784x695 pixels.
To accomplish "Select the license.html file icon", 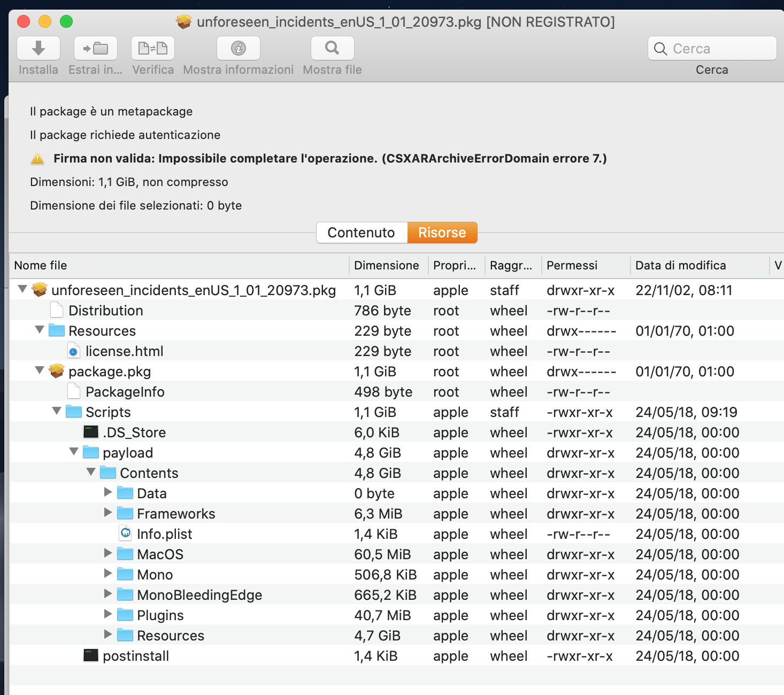I will [x=74, y=351].
